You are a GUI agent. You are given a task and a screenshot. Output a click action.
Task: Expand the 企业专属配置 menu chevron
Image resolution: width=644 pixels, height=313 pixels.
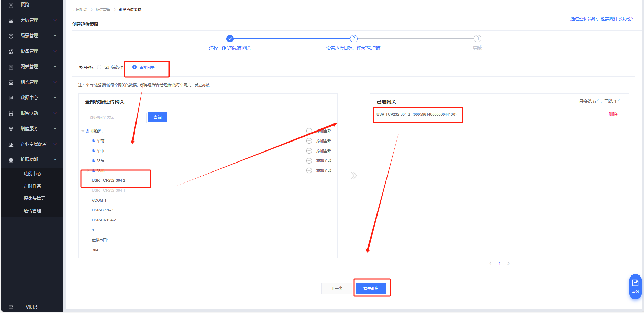pyautogui.click(x=55, y=144)
